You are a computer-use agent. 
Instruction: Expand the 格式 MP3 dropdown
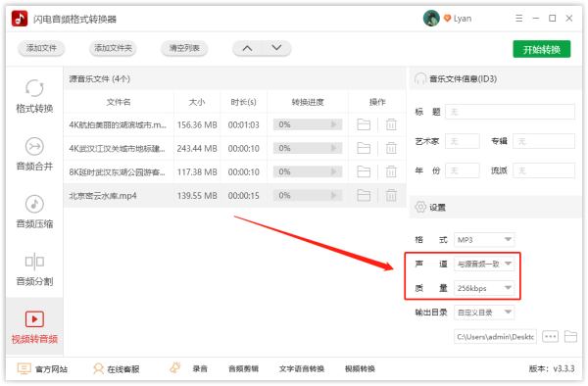pyautogui.click(x=484, y=240)
